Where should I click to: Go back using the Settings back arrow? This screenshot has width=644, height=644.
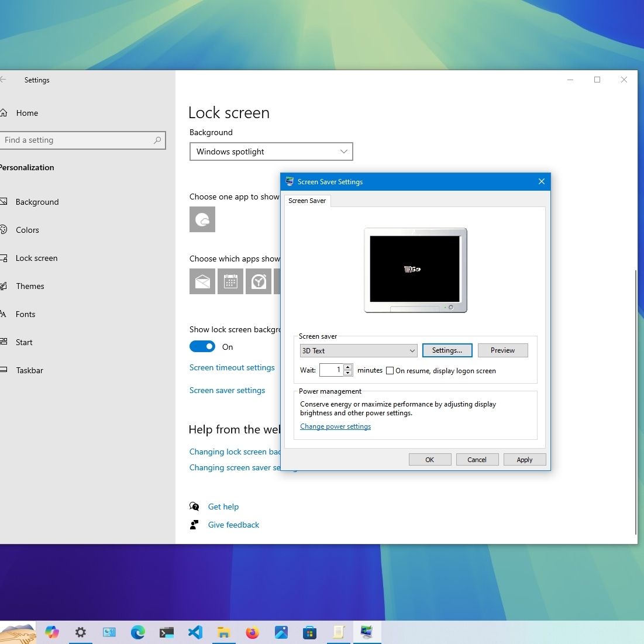click(x=4, y=80)
